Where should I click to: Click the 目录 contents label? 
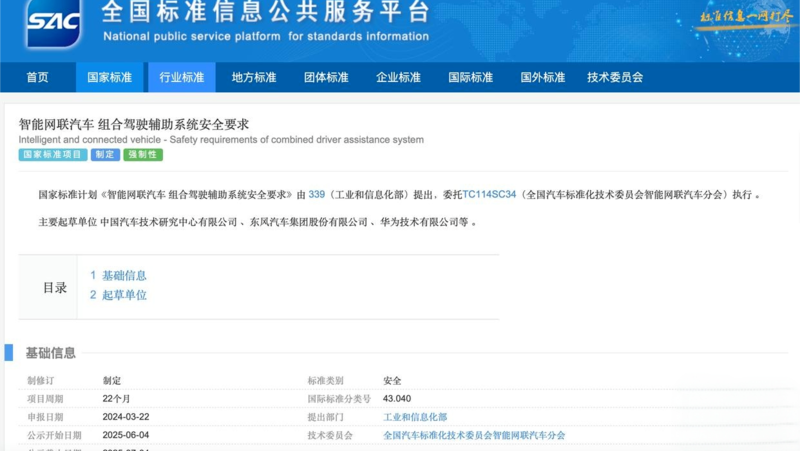click(x=55, y=288)
